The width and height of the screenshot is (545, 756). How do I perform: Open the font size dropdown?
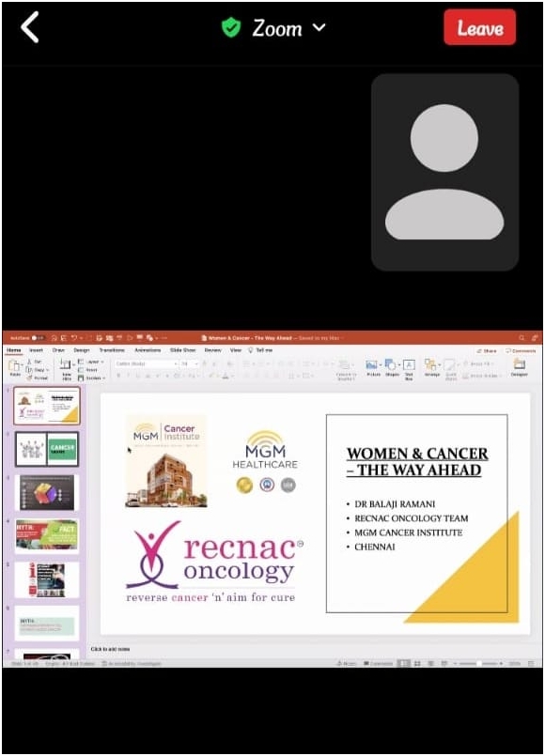(x=190, y=363)
